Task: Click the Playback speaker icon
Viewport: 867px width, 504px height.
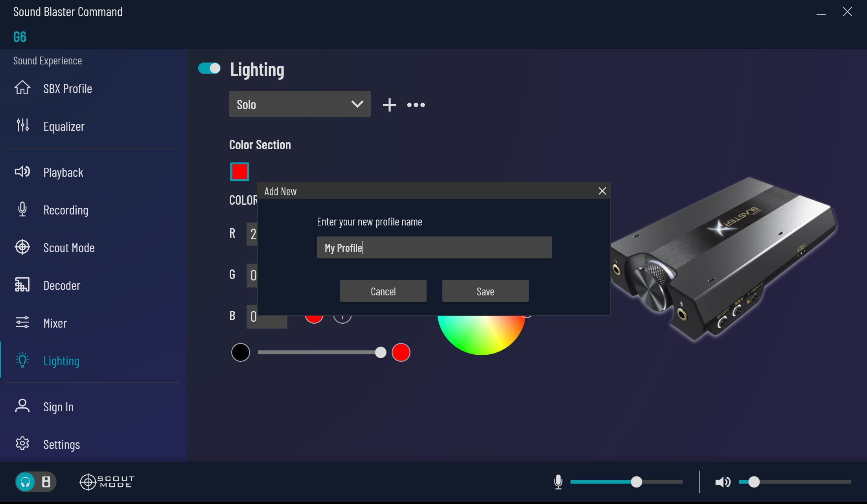Action: tap(22, 171)
